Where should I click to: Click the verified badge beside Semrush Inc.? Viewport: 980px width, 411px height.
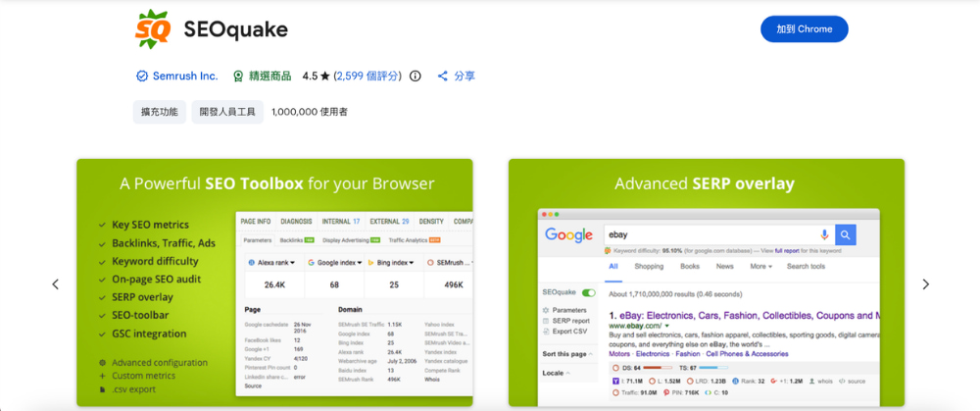click(x=142, y=77)
